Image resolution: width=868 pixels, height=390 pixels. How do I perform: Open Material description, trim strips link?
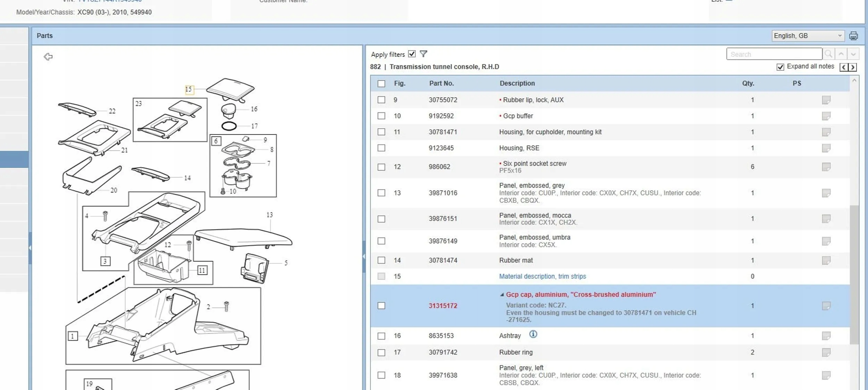point(542,276)
